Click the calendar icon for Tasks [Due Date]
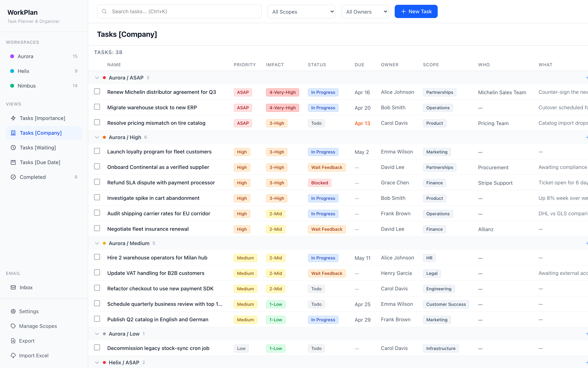 coord(13,162)
